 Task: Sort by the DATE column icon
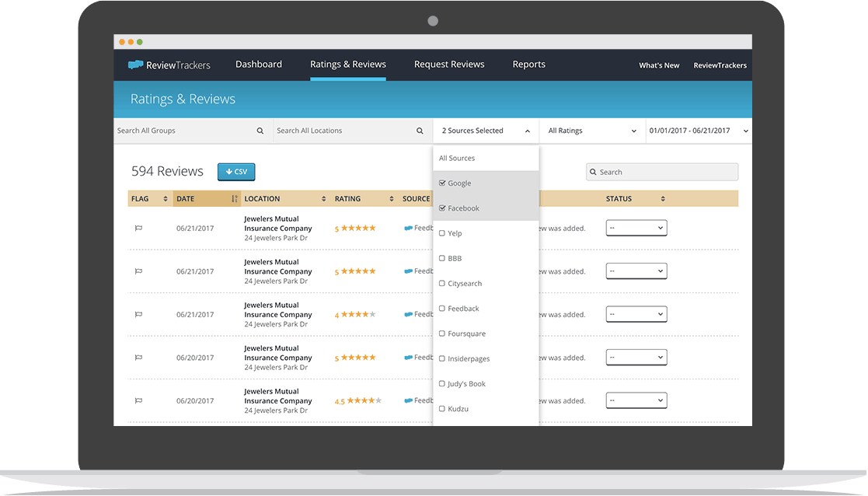tap(234, 199)
